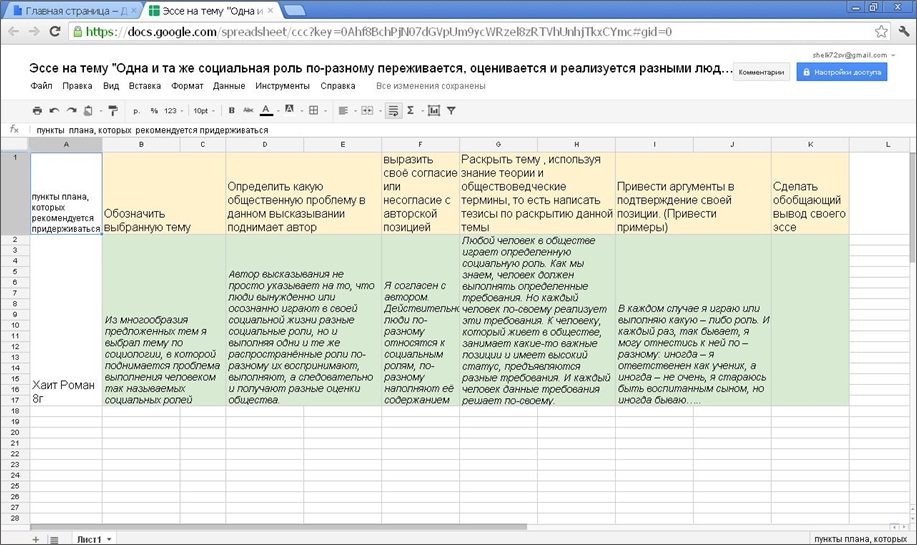Open the Правка menu
This screenshot has height=545, width=917.
77,85
